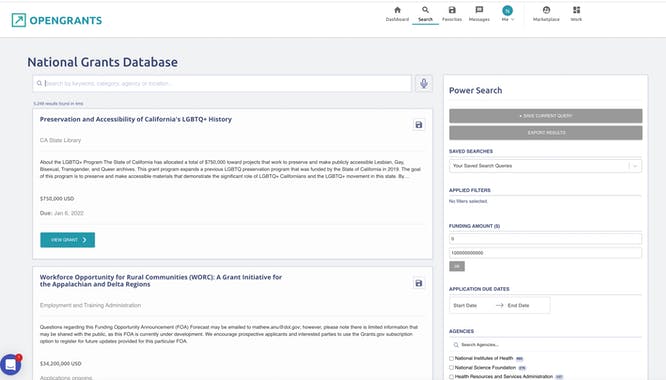Click the End Date field
This screenshot has width=666, height=380.
pos(519,305)
